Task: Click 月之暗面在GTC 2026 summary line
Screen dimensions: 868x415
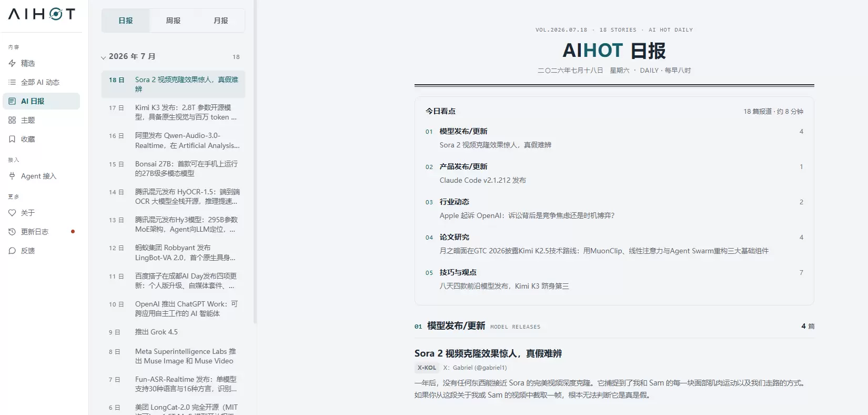Action: [x=604, y=251]
